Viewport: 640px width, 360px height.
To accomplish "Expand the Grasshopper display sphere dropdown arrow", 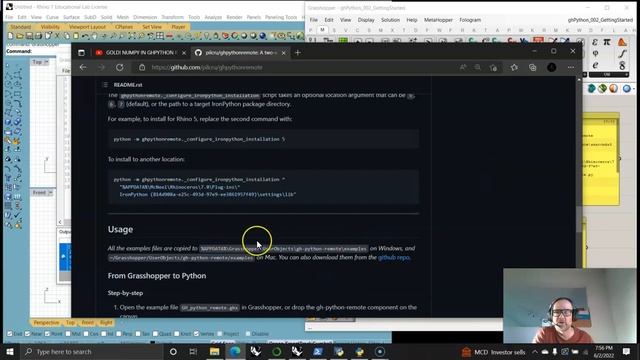I will coord(634,89).
